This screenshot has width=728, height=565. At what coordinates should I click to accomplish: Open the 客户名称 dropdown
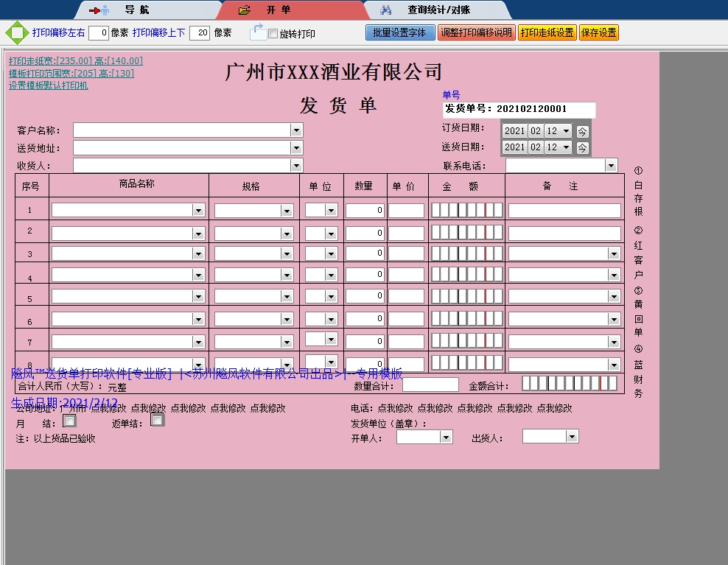(295, 129)
